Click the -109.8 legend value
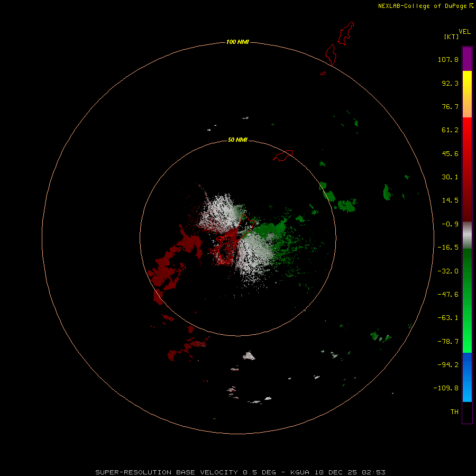This screenshot has width=476, height=476. pyautogui.click(x=446, y=388)
